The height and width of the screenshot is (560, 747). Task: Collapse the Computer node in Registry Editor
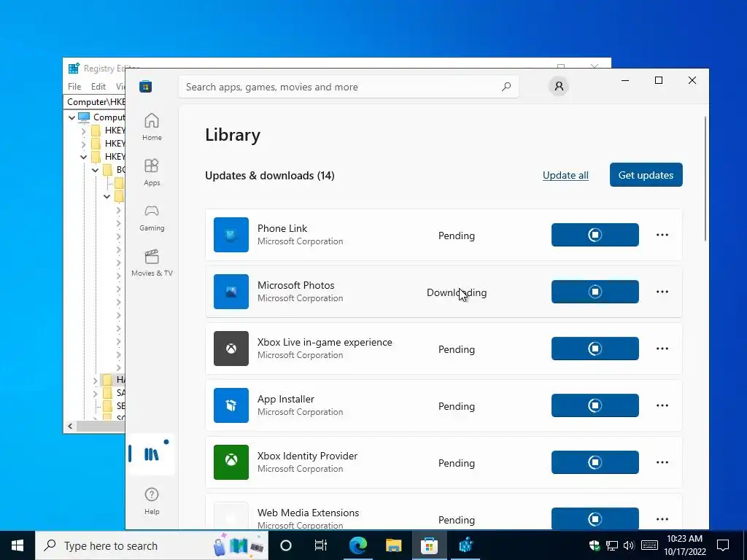(71, 117)
